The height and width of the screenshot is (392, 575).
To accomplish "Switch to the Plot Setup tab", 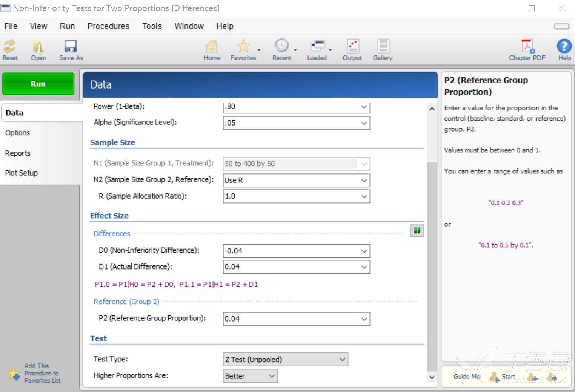I will 22,173.
